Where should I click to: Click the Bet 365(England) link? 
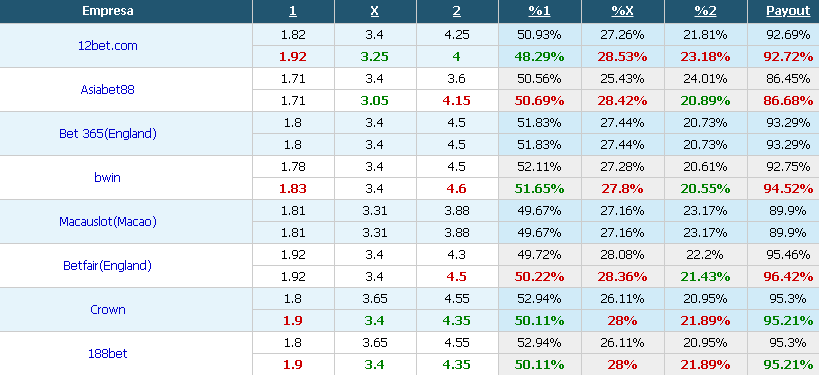pyautogui.click(x=108, y=134)
